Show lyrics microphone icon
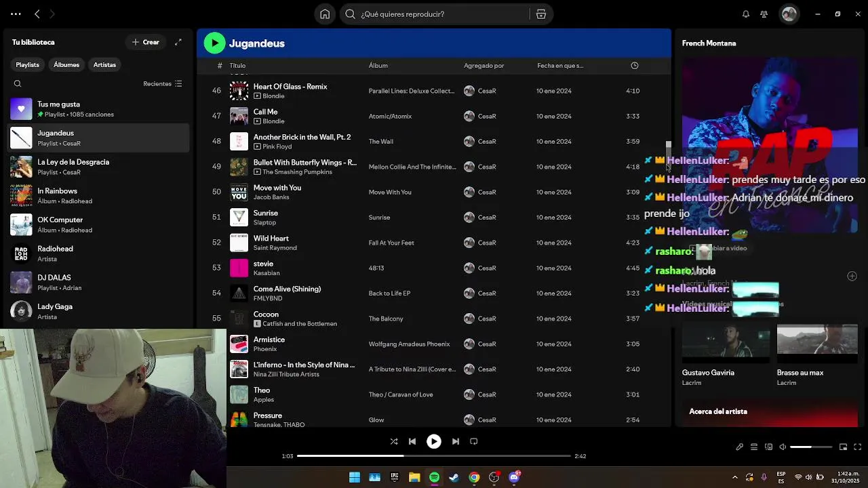Viewport: 868px width, 488px height. coord(740,447)
